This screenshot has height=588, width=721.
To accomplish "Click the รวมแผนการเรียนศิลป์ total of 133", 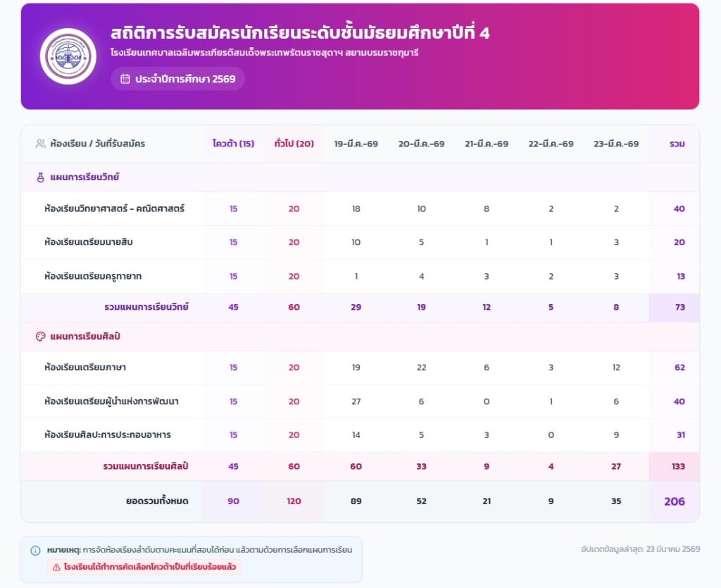I will (678, 466).
